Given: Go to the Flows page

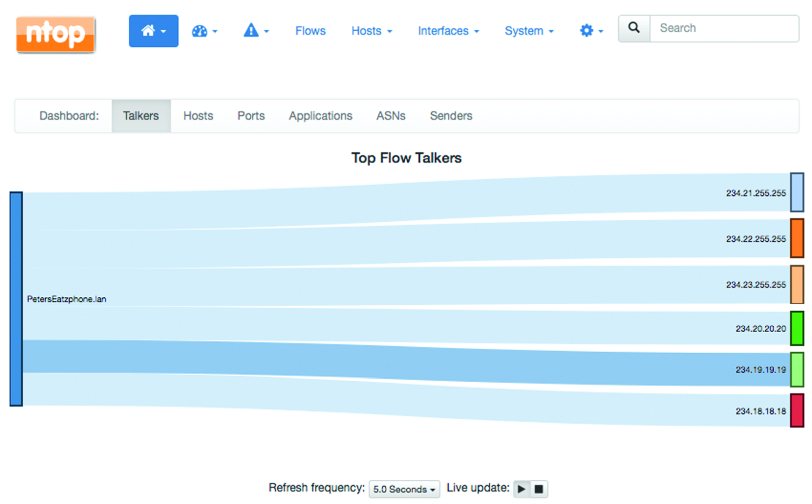Looking at the screenshot, I should tap(310, 31).
